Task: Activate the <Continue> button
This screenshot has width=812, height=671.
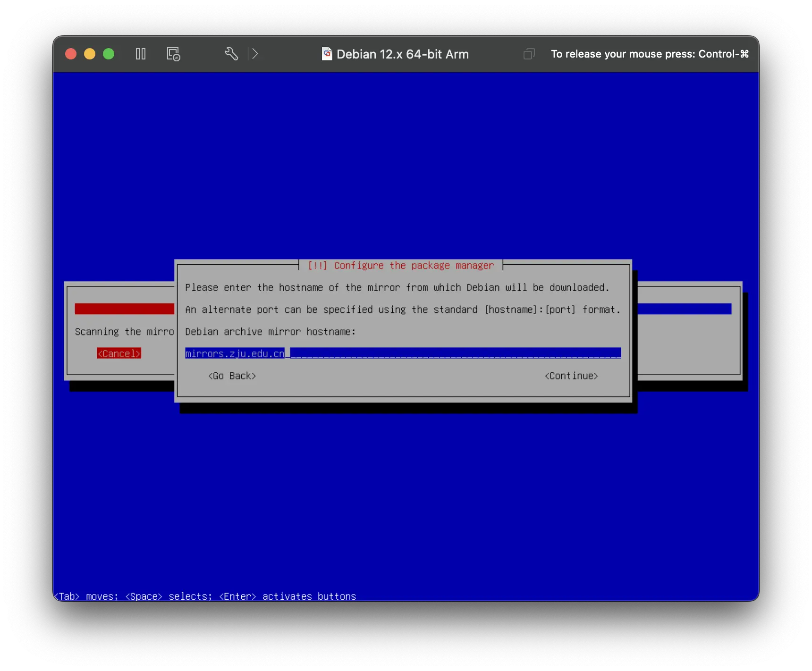Action: pyautogui.click(x=571, y=376)
